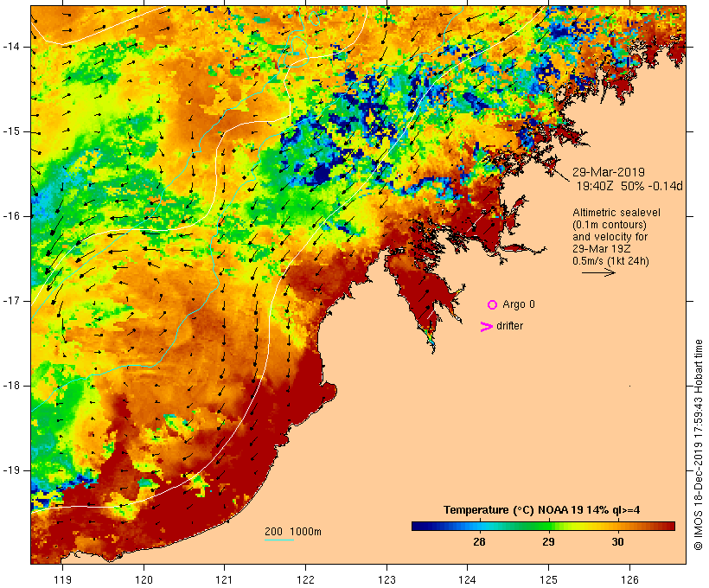Screen dimensions: 709x588
Task: Click latitude axis label '-16'
Action: pos(11,216)
